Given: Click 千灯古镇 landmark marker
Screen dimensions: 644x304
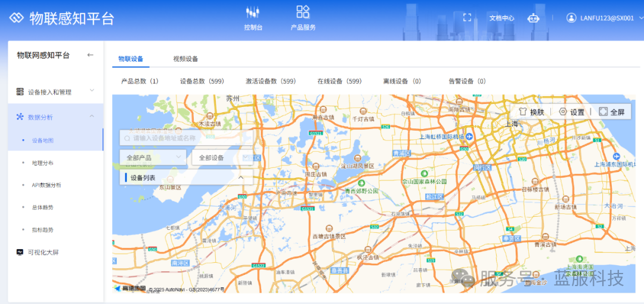Looking at the screenshot, I should click(x=363, y=111).
